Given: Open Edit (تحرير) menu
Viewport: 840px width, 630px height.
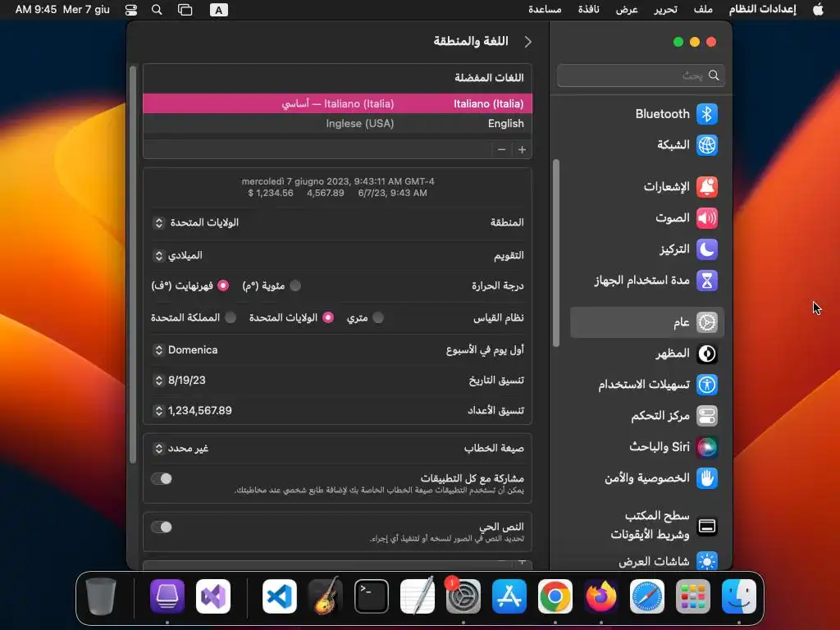Looking at the screenshot, I should pos(665,10).
